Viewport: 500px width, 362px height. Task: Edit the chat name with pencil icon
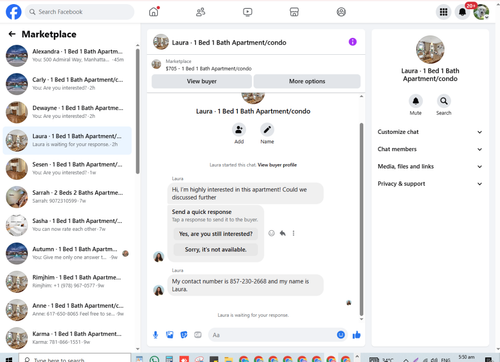267,130
